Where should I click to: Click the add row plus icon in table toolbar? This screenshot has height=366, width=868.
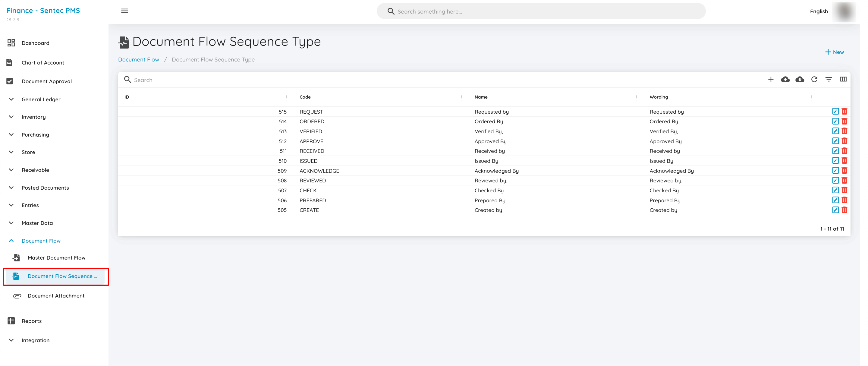point(771,80)
